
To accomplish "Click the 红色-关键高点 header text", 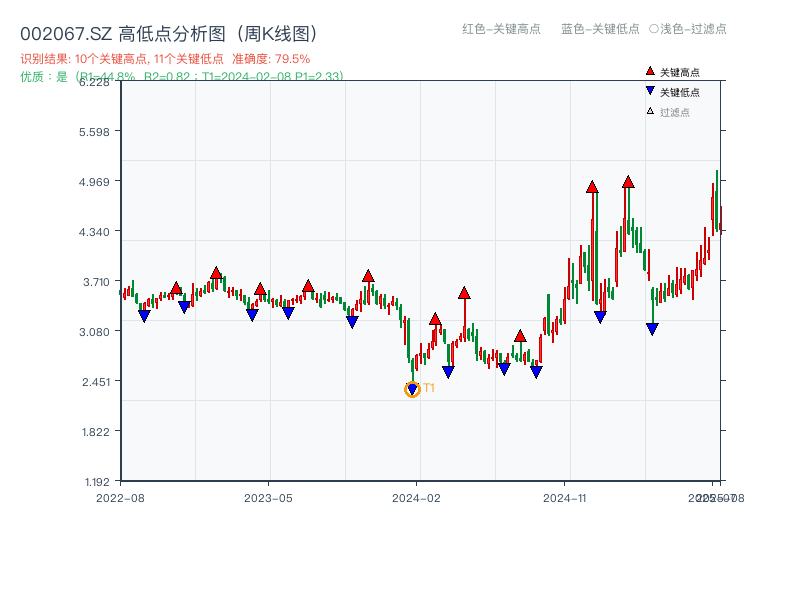I will pos(502,29).
